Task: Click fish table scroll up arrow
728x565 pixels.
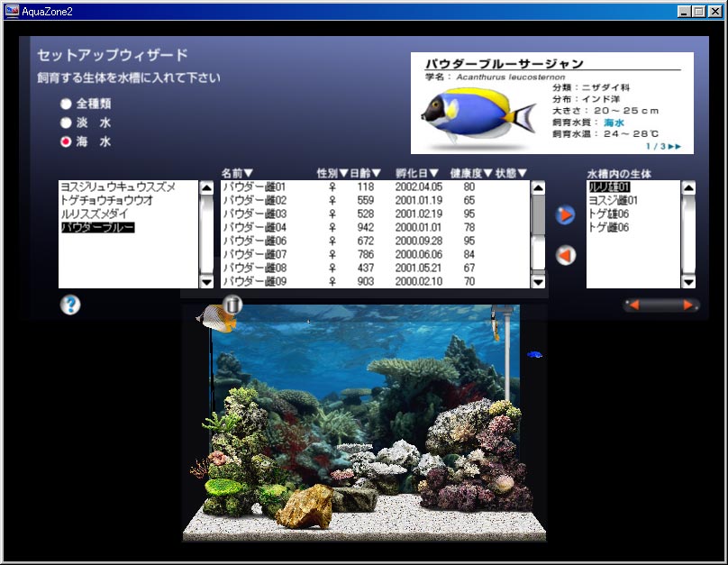Action: tap(538, 187)
